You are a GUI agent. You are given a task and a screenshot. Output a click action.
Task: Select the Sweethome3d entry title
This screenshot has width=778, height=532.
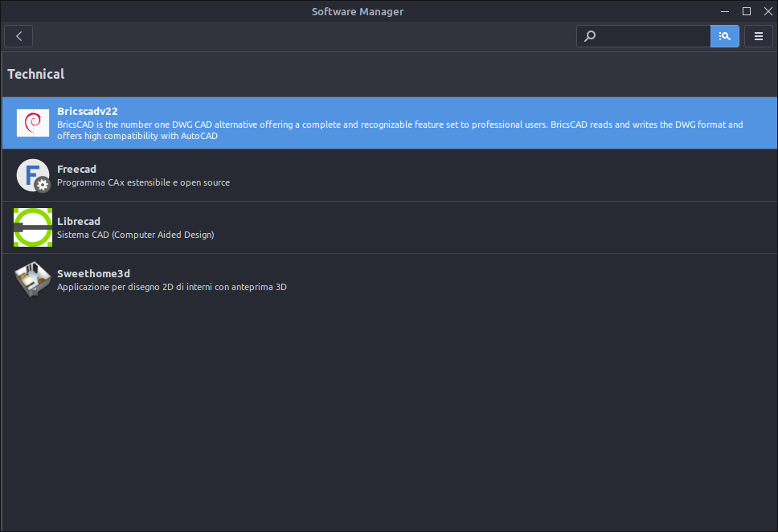pyautogui.click(x=93, y=273)
